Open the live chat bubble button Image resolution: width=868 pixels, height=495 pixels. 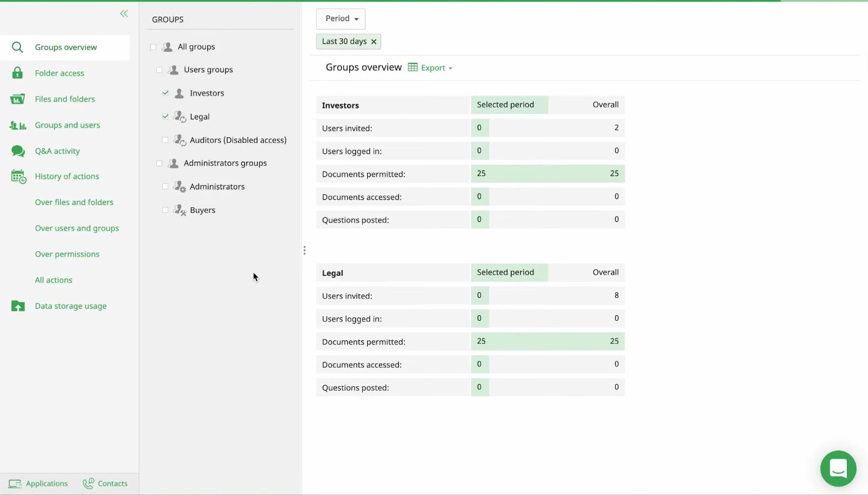click(838, 468)
